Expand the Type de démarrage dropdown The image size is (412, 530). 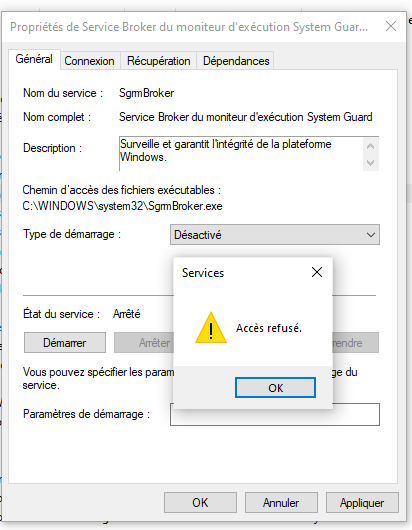pyautogui.click(x=275, y=235)
